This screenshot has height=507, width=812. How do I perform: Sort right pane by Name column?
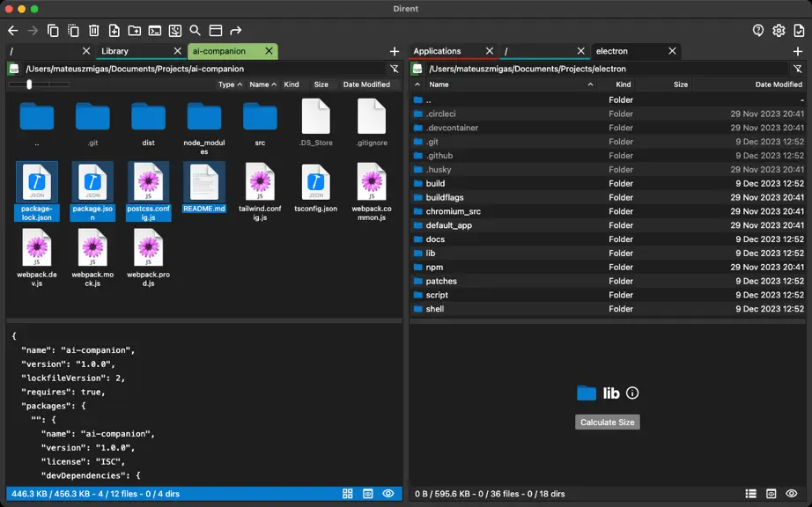pyautogui.click(x=511, y=84)
